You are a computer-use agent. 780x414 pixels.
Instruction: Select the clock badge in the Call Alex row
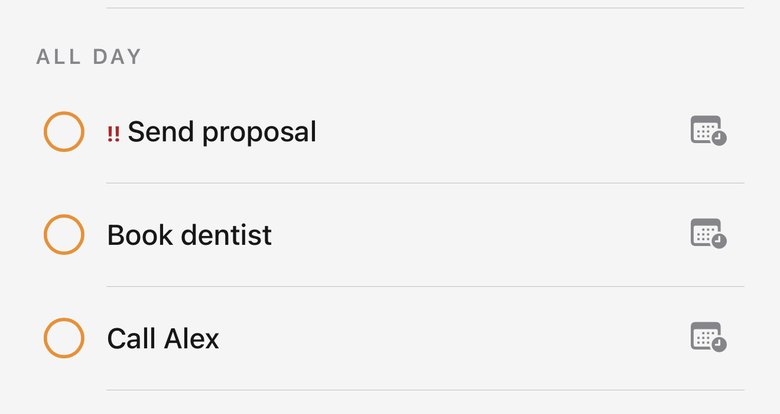(719, 344)
